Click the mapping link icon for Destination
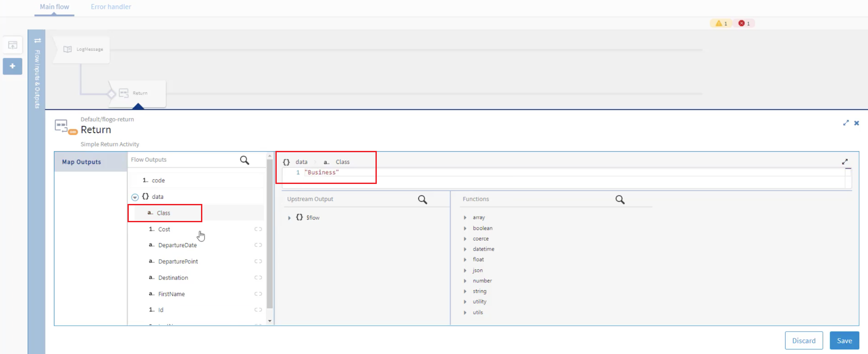Image resolution: width=868 pixels, height=354 pixels. (258, 277)
